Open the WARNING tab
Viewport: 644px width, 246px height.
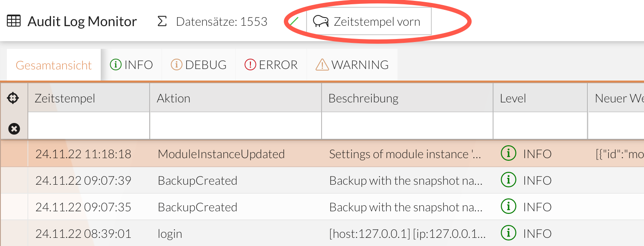tap(352, 65)
